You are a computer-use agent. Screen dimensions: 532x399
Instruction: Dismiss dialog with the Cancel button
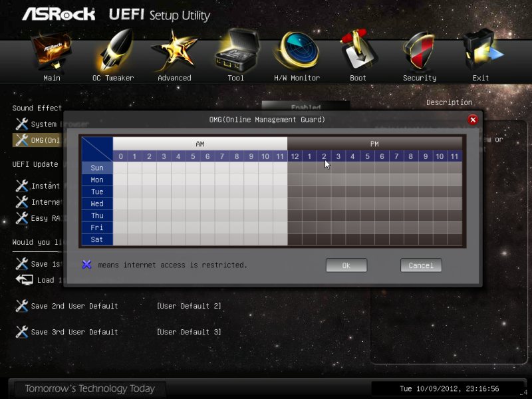coord(421,265)
